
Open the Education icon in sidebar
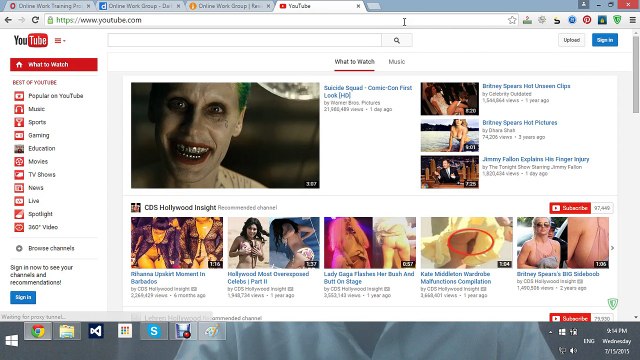(x=19, y=149)
